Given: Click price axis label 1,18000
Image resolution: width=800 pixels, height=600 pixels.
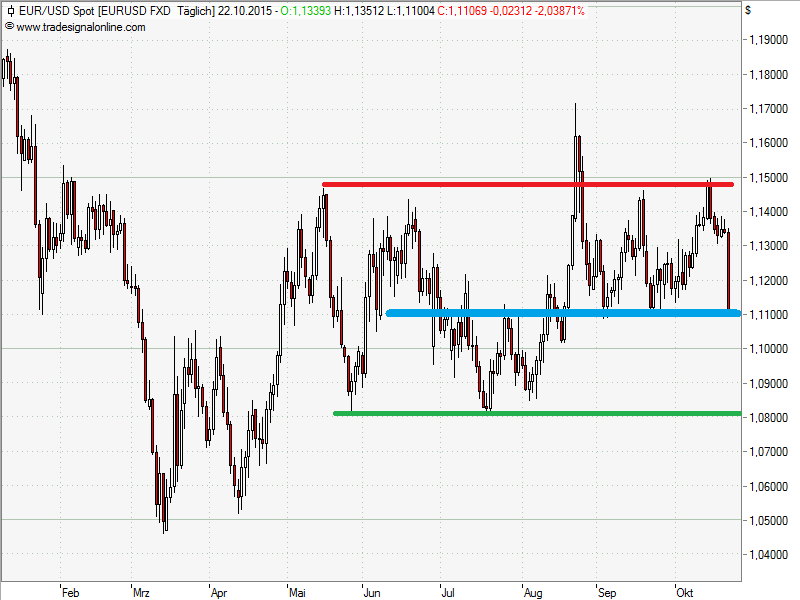Looking at the screenshot, I should pos(768,74).
